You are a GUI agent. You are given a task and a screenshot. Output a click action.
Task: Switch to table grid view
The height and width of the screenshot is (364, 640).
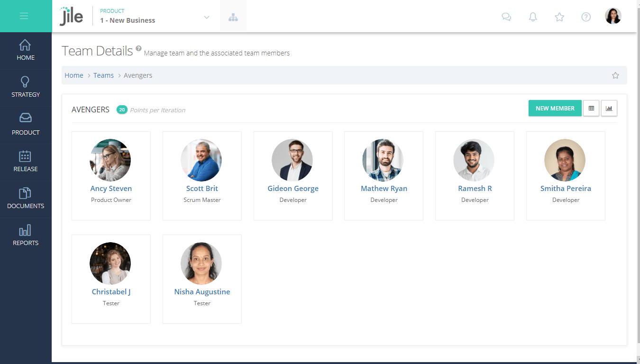point(591,109)
